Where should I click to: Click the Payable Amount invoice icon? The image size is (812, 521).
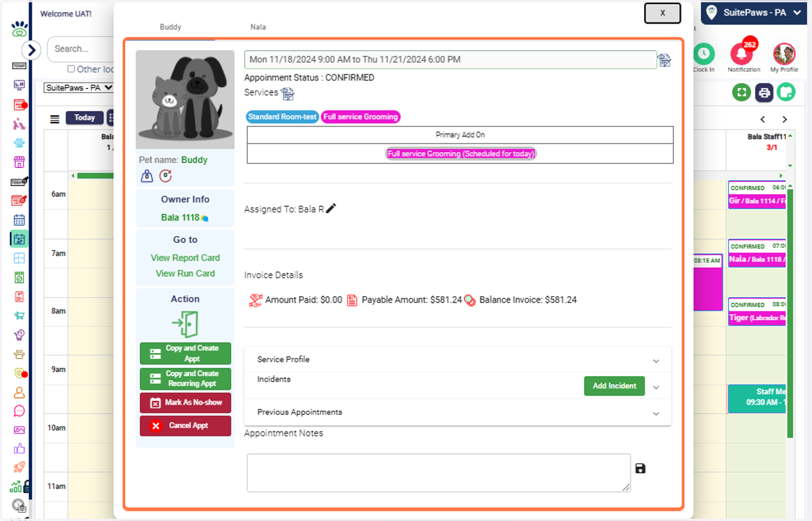[x=352, y=300]
